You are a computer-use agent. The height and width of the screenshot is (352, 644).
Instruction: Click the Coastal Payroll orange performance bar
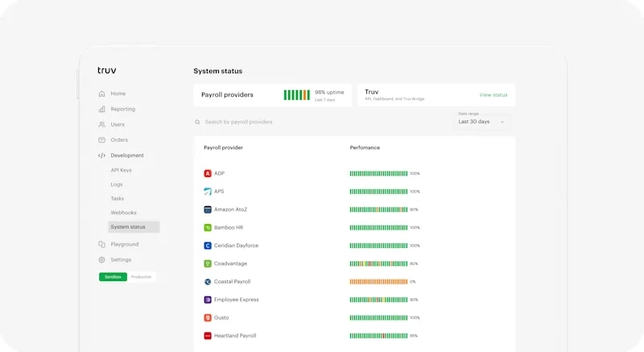[x=378, y=282]
